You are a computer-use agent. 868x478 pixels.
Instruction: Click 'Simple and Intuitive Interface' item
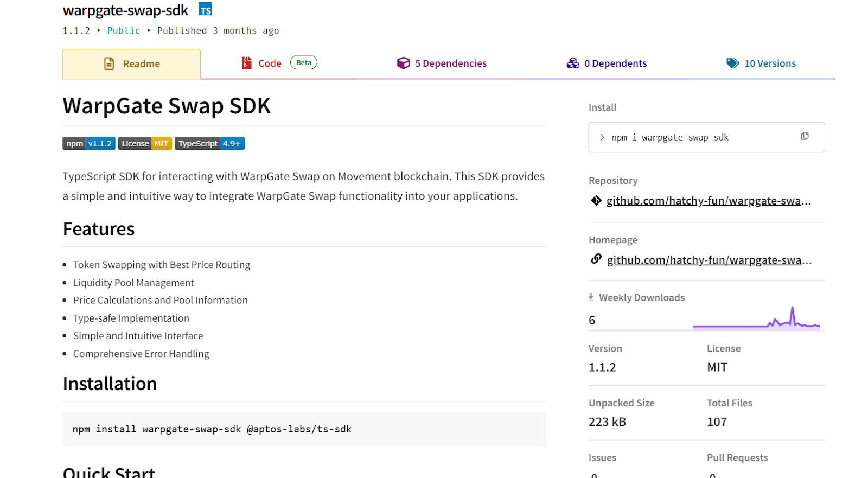138,336
